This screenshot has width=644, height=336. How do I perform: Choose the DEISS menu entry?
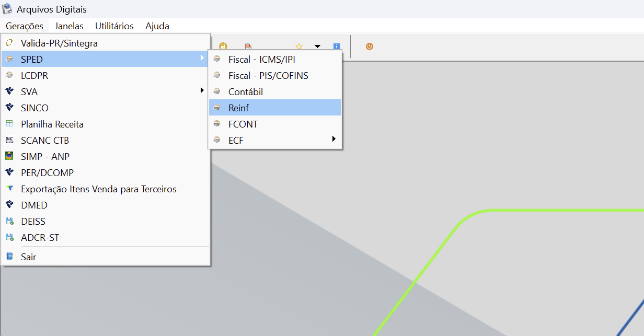[x=106, y=221]
